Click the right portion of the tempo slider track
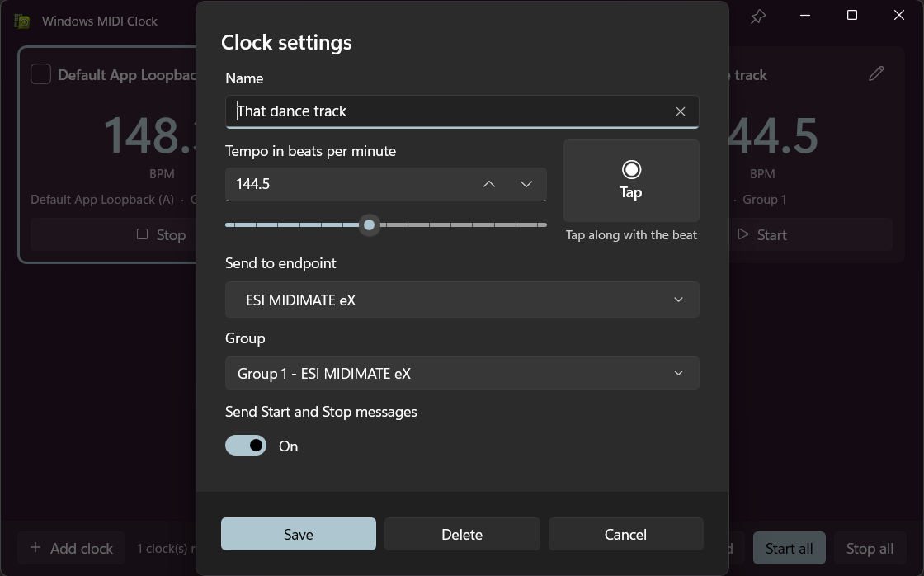 click(463, 224)
